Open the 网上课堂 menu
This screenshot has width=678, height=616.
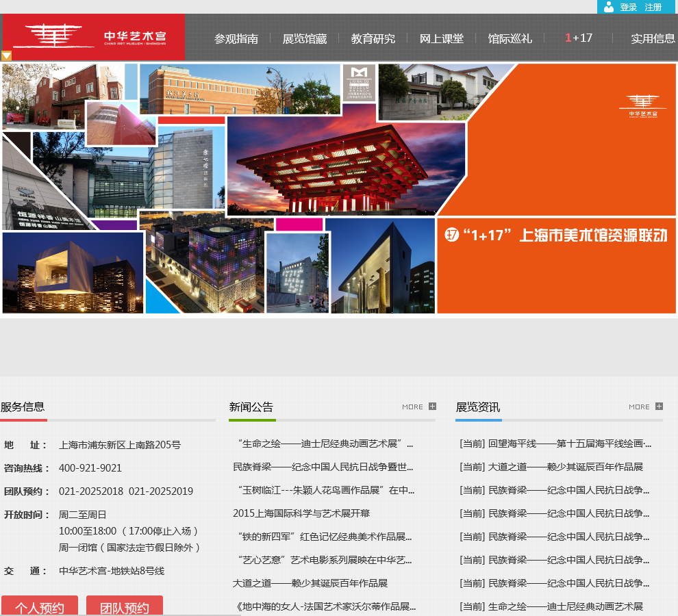click(442, 39)
